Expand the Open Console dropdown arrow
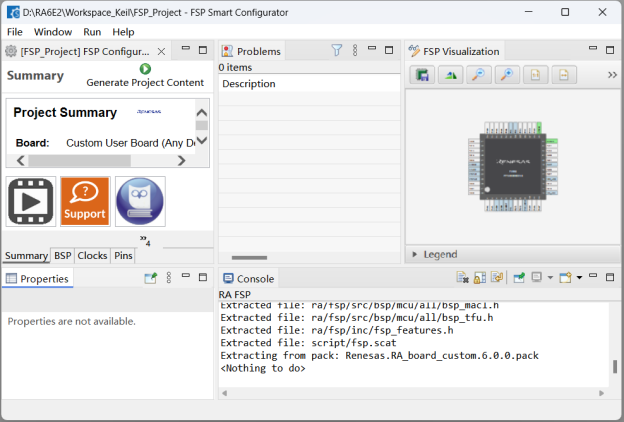Image resolution: width=624 pixels, height=422 pixels. [x=579, y=277]
